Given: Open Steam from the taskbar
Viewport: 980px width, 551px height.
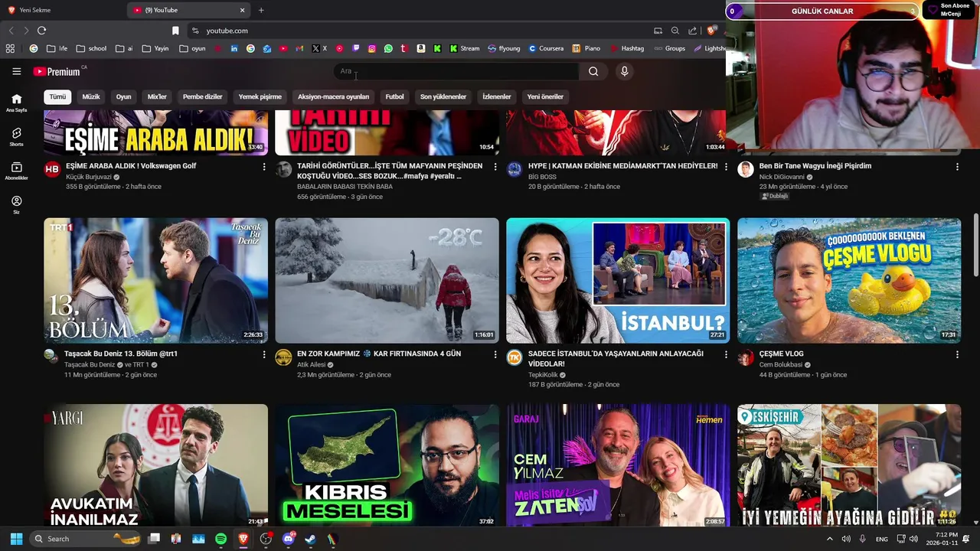Looking at the screenshot, I should coord(310,539).
